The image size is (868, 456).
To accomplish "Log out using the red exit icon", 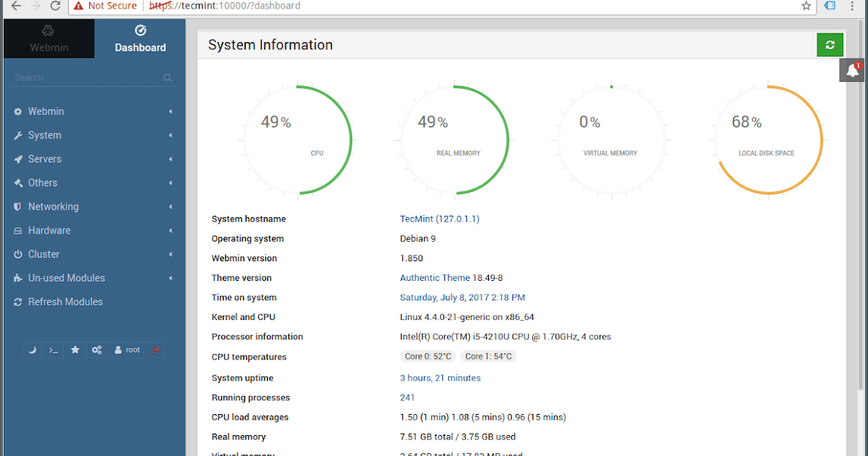I will tap(156, 350).
